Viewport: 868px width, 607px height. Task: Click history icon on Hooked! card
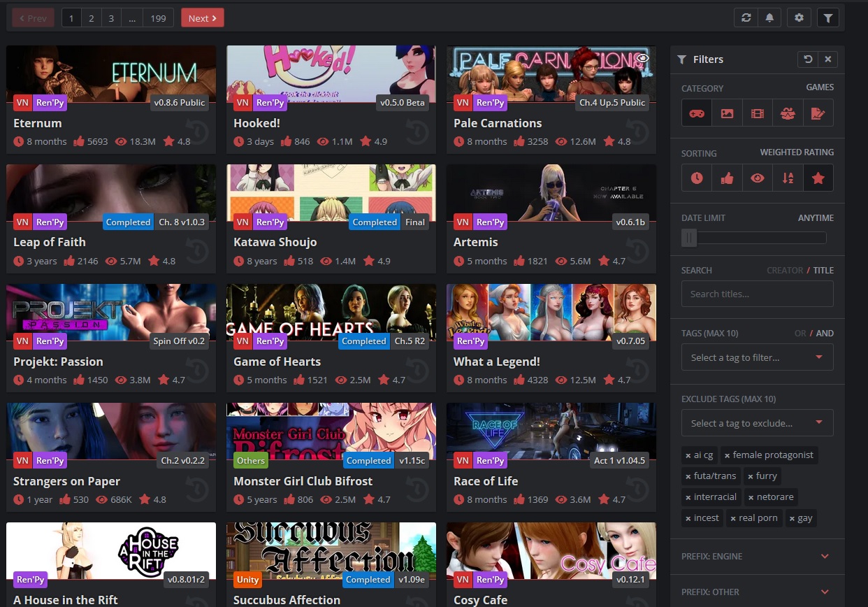point(418,131)
